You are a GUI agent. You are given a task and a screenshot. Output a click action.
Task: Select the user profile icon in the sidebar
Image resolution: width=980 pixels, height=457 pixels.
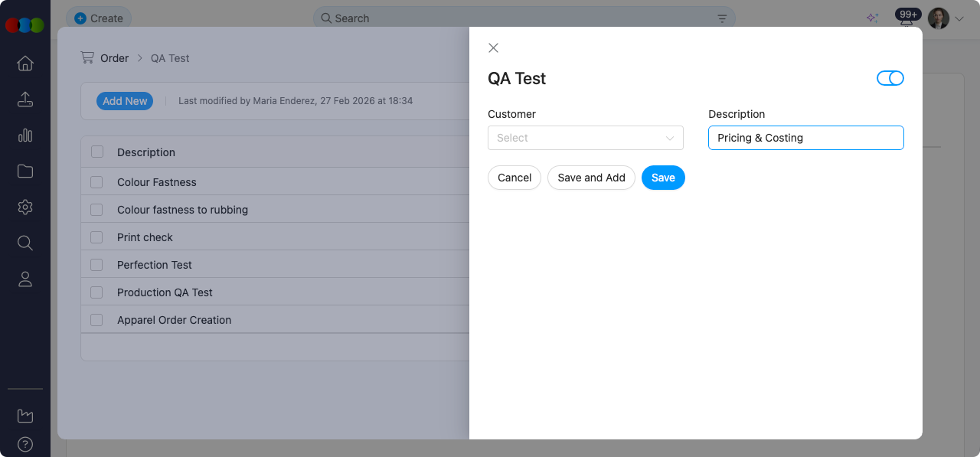[x=25, y=279]
